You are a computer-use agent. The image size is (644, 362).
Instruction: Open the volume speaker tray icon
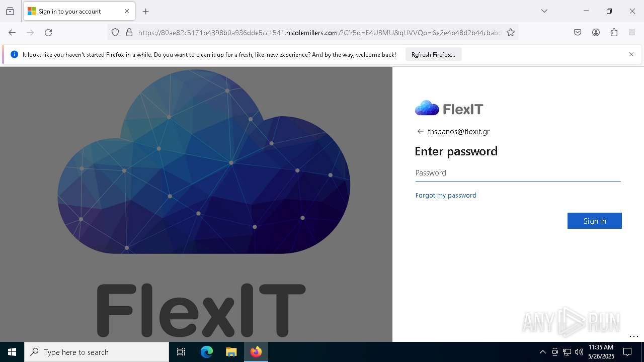coord(579,352)
